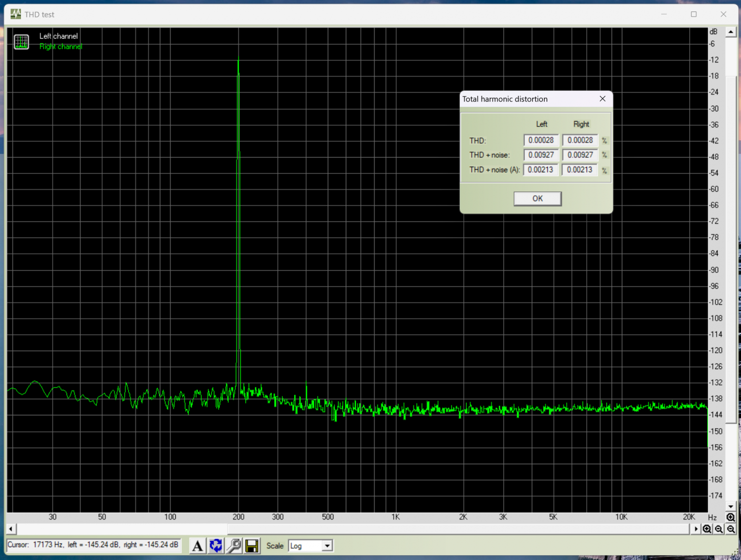Close the Total harmonic distortion dialog

point(602,99)
